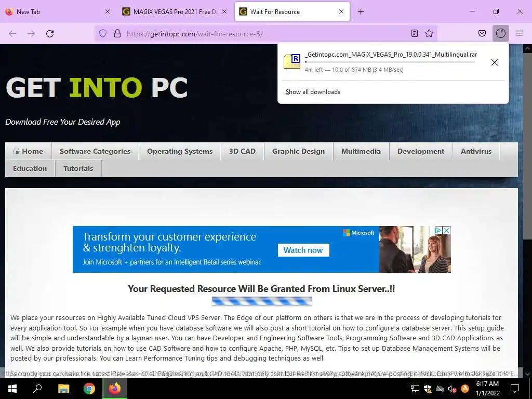Go back using the browser back arrow
This screenshot has width=532, height=399.
click(12, 34)
